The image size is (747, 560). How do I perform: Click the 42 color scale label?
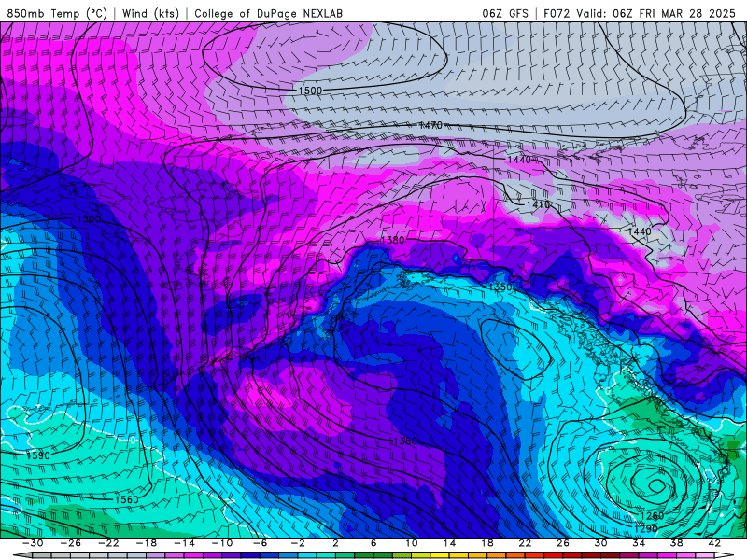pyautogui.click(x=714, y=543)
